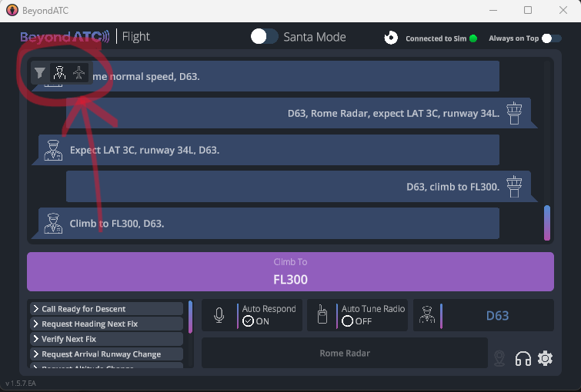Close the BeyondATC window
The height and width of the screenshot is (392, 581).
tap(563, 10)
